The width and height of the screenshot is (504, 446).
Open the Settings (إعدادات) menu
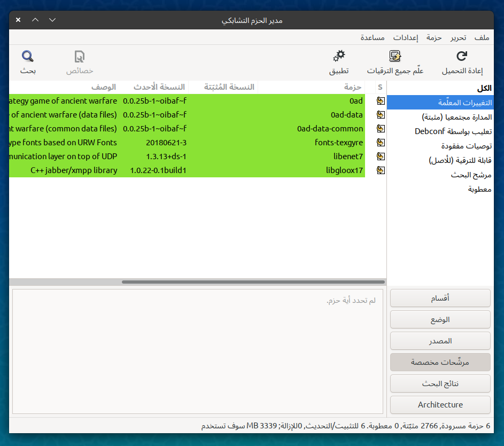point(405,37)
